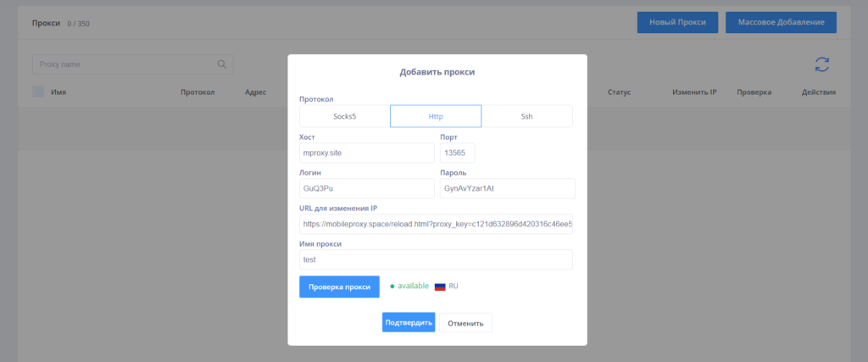868x362 pixels.
Task: Open Массовое Добавление bulk add
Action: coord(781,22)
